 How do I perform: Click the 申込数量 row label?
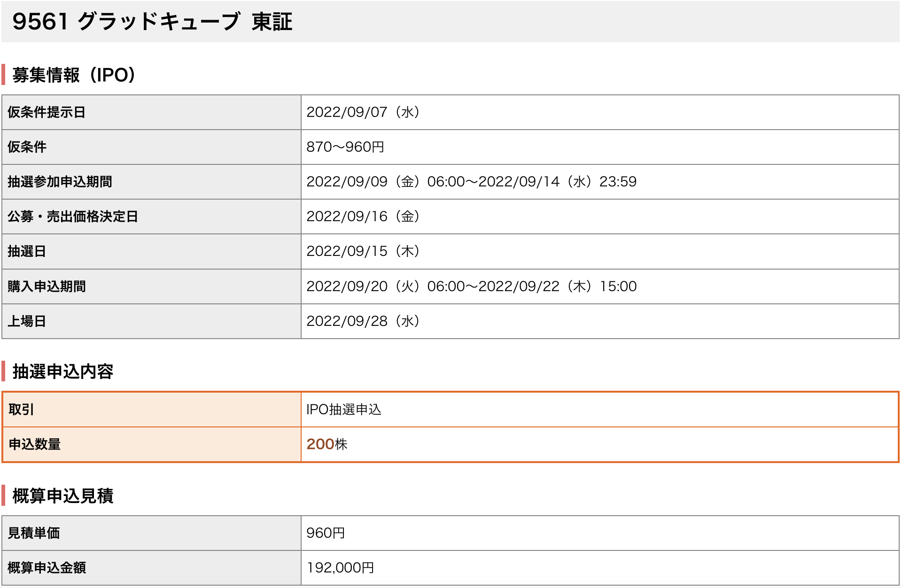(35, 444)
